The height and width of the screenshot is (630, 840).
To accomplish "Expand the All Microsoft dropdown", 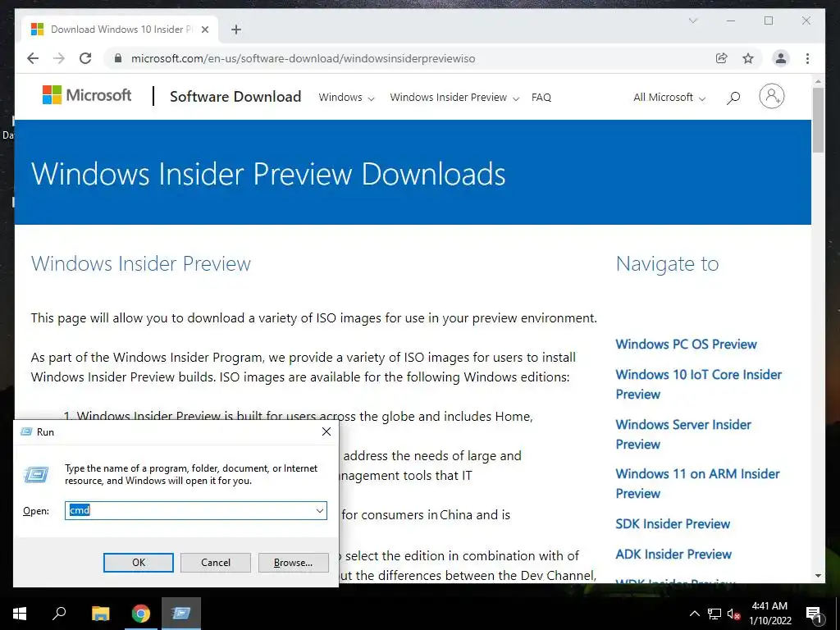I will pos(669,98).
